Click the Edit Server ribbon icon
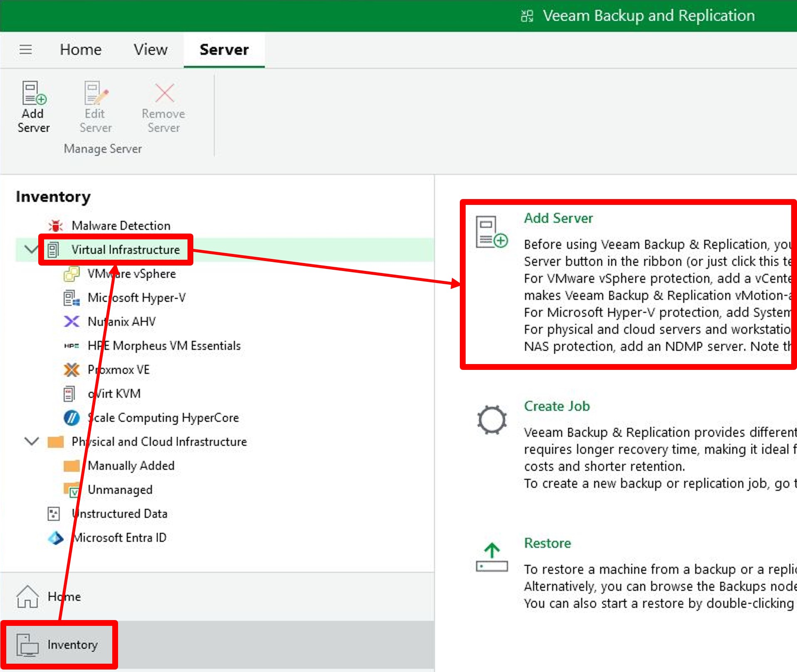Screen dimensions: 797x672 [x=96, y=92]
